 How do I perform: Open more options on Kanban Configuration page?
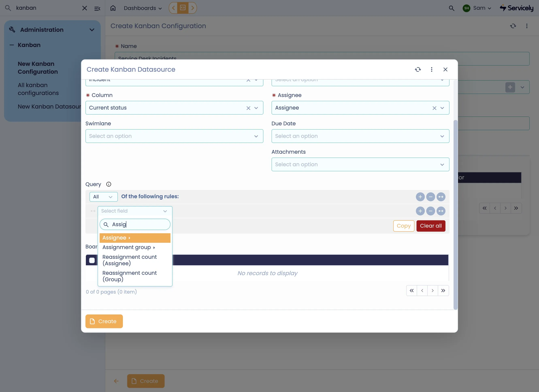[527, 26]
